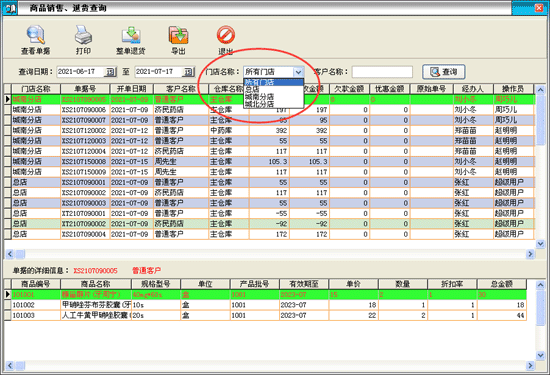Click the 折扣率 detail column header
550x375 pixels.
tap(452, 284)
